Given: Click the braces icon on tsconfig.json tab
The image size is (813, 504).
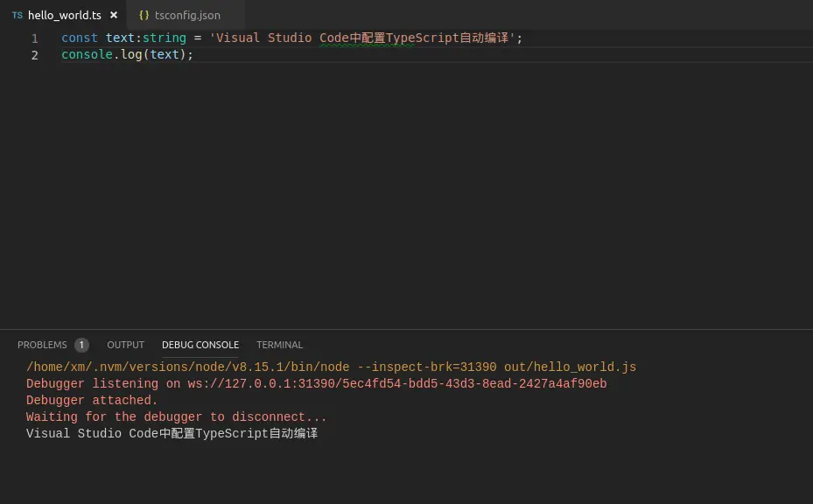Looking at the screenshot, I should [x=144, y=15].
